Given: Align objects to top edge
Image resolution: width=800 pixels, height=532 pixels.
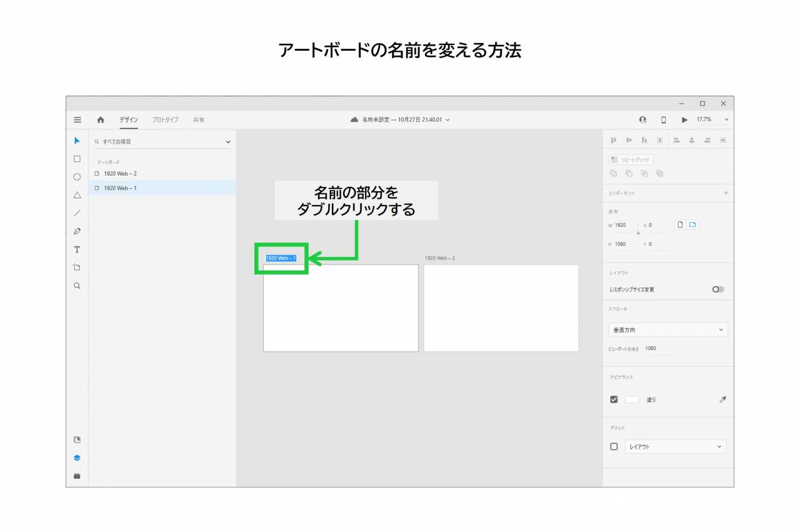Looking at the screenshot, I should (x=614, y=141).
